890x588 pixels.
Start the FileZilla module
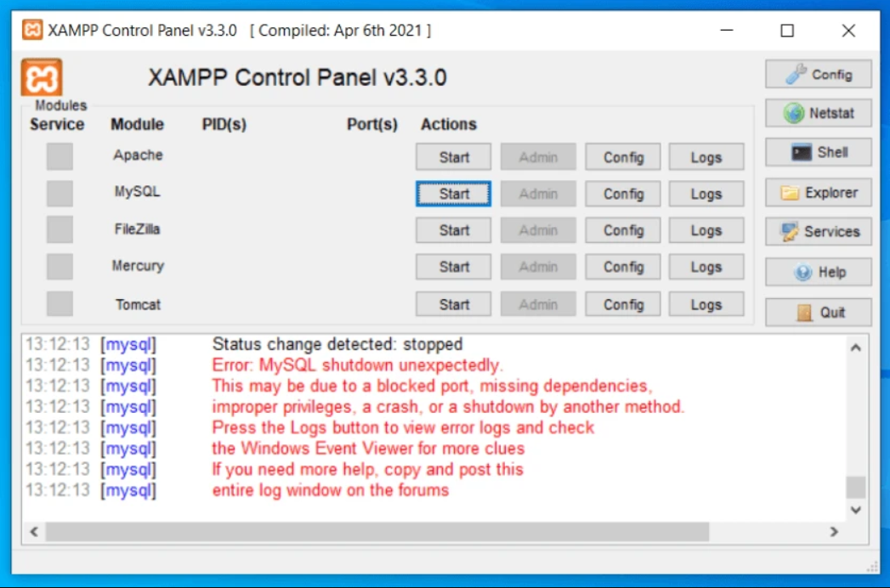(x=454, y=230)
